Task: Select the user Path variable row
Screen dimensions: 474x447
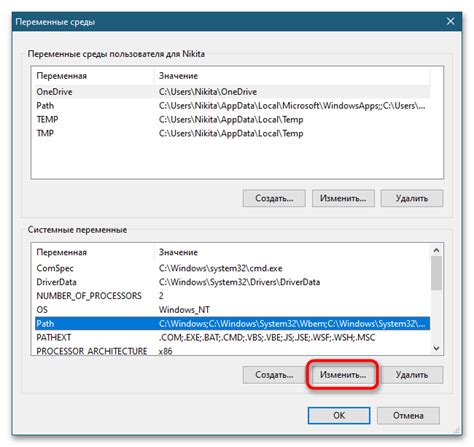Action: tap(232, 106)
